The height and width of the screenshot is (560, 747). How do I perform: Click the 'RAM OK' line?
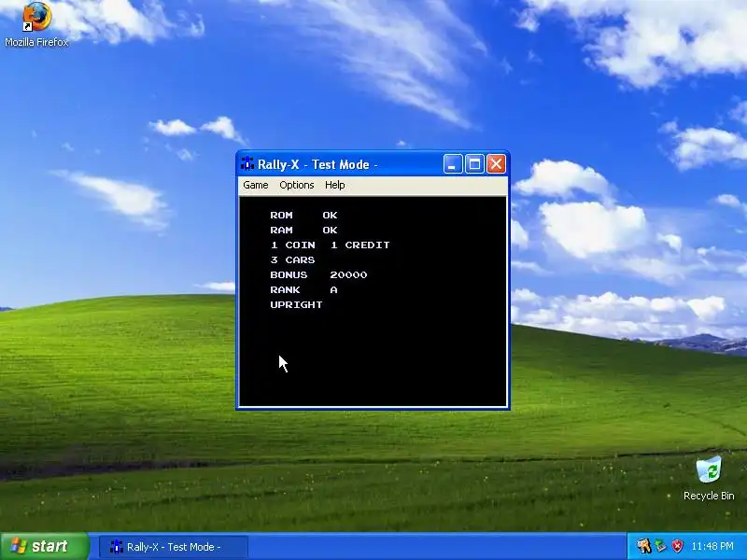pos(304,230)
